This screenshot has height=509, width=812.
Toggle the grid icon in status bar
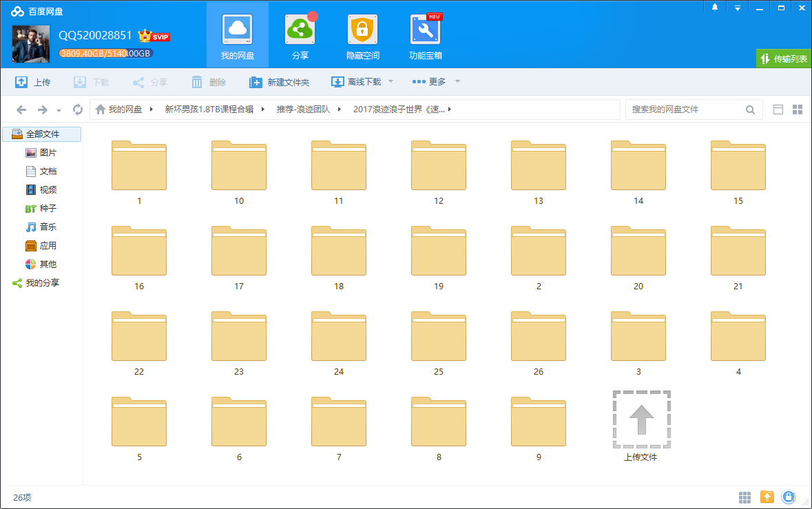coord(745,497)
